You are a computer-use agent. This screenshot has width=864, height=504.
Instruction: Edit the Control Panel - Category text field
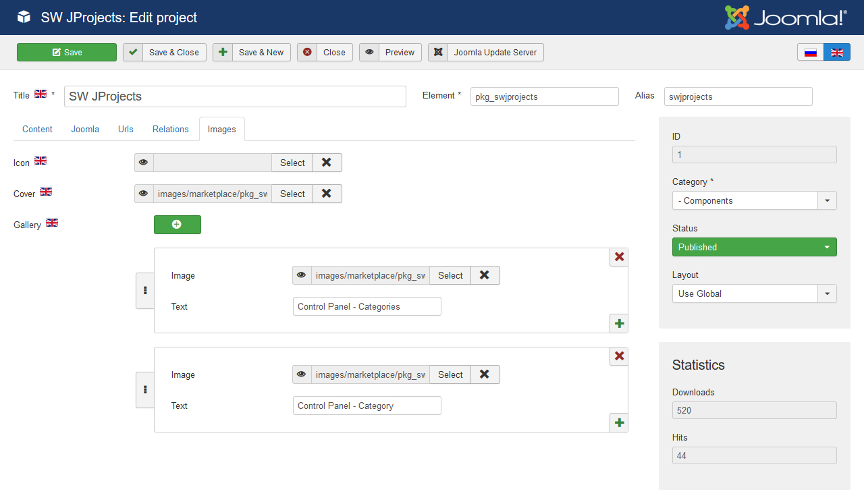[367, 405]
